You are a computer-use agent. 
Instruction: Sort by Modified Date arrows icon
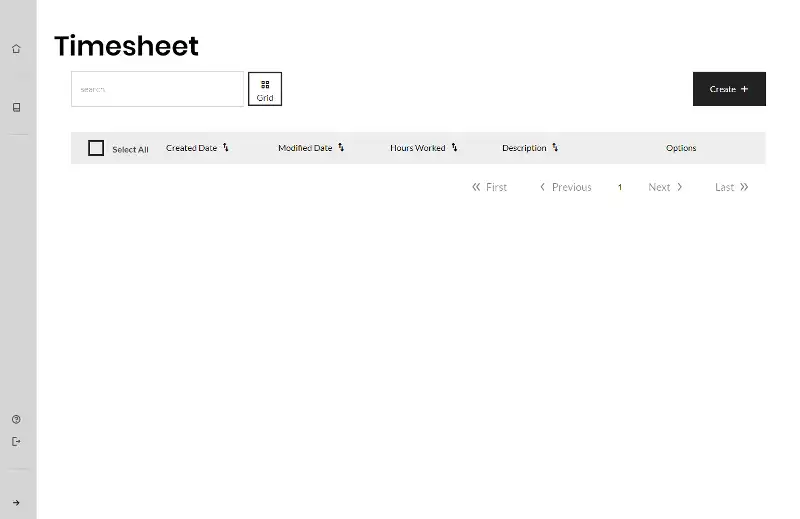tap(341, 148)
